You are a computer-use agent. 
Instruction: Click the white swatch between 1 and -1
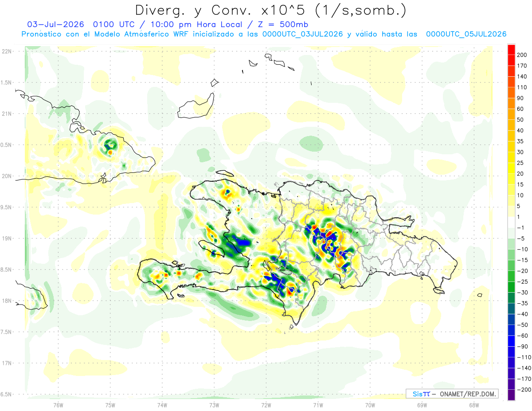[511, 222]
